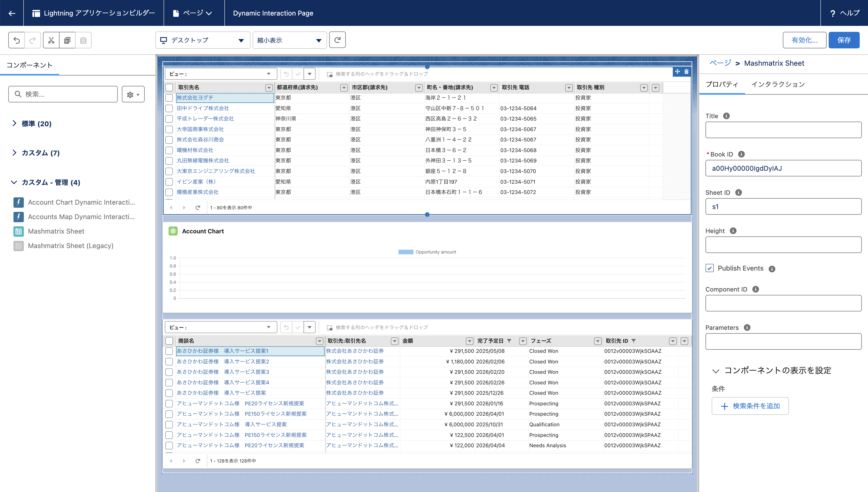The width and height of the screenshot is (868, 492).
Task: Click the 検索条件を追加 button
Action: click(x=750, y=406)
